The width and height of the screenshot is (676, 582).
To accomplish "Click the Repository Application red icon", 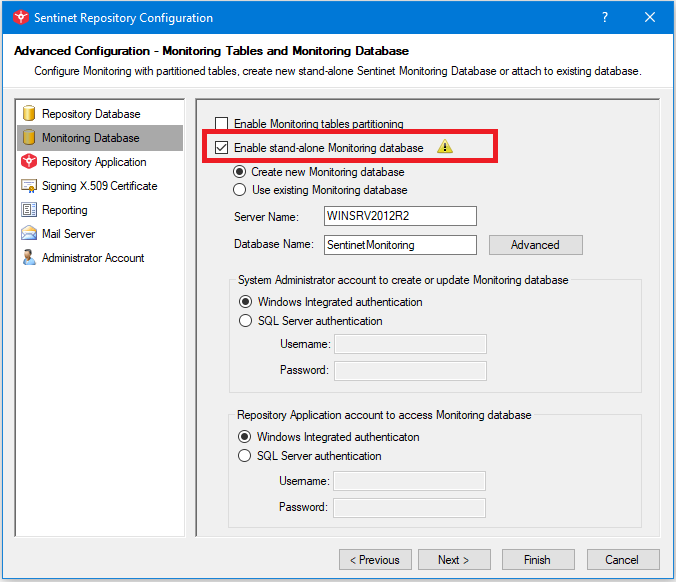I will point(29,162).
